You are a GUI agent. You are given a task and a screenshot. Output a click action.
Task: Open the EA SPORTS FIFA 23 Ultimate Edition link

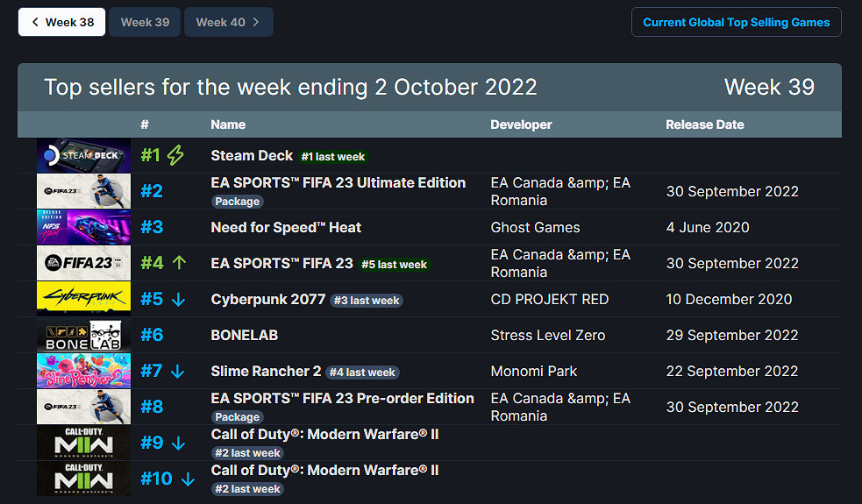click(x=338, y=182)
